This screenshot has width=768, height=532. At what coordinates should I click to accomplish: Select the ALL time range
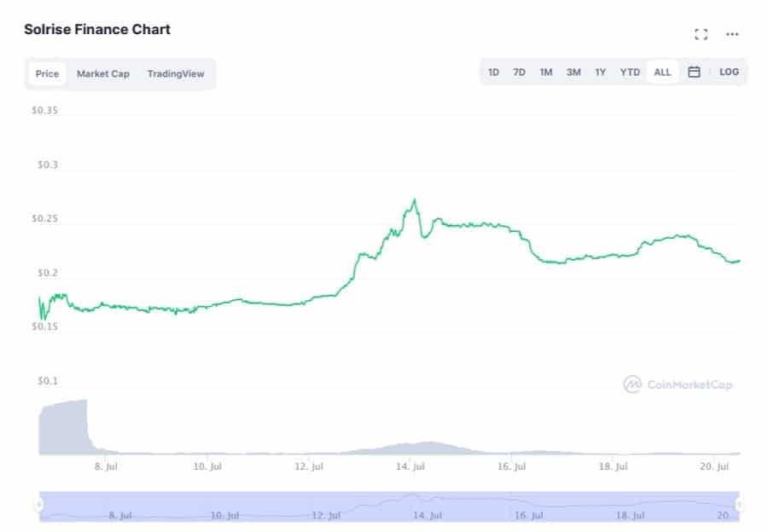pos(662,72)
